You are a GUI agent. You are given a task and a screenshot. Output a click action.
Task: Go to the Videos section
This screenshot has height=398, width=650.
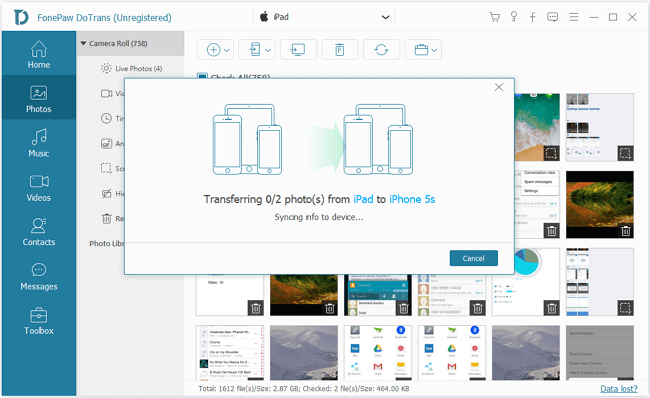tap(39, 187)
